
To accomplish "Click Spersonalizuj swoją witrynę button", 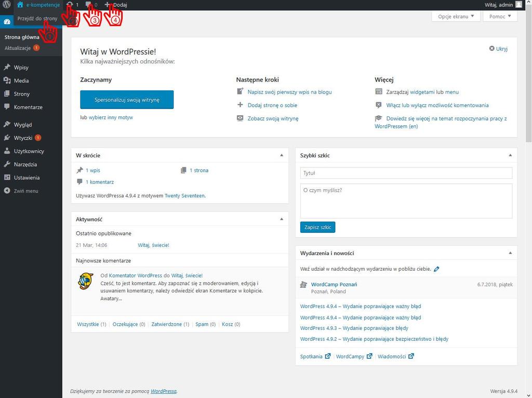I will point(127,100).
